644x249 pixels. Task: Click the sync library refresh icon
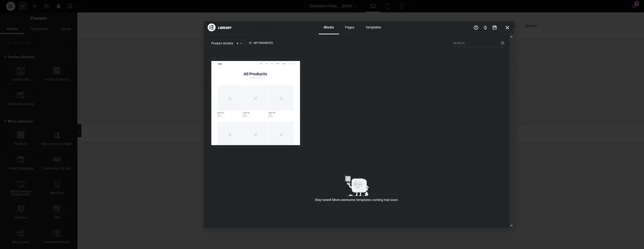coord(485,27)
